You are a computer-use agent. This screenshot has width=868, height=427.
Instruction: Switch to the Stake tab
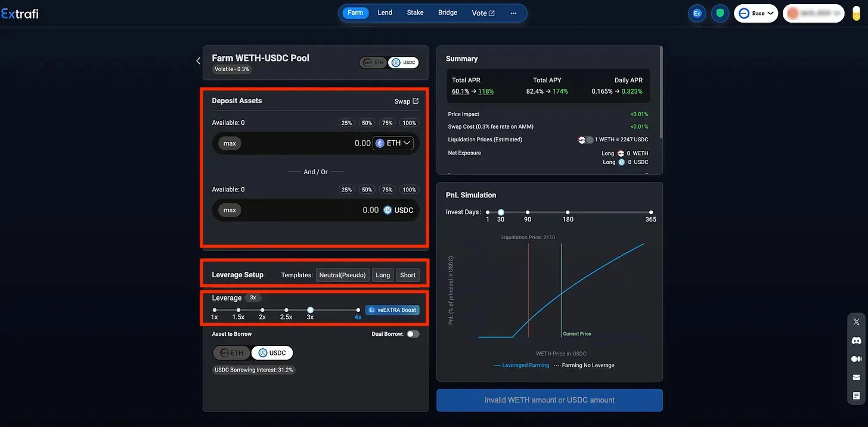[x=416, y=13]
